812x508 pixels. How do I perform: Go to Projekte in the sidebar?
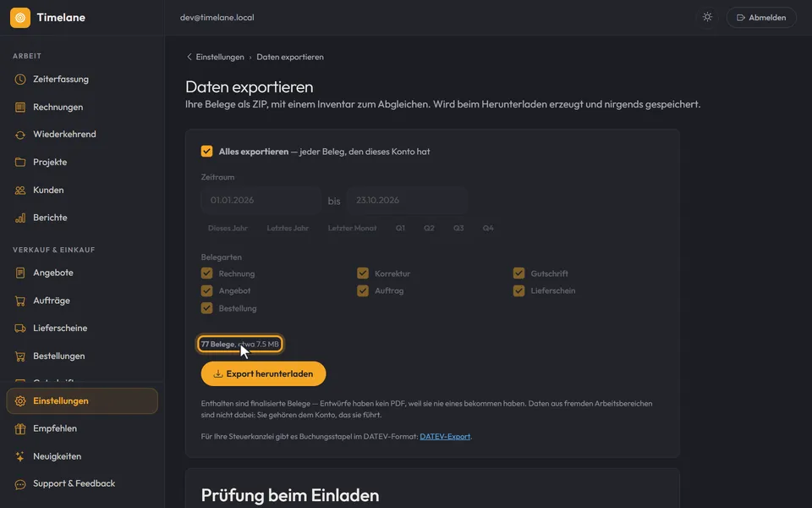click(82, 163)
